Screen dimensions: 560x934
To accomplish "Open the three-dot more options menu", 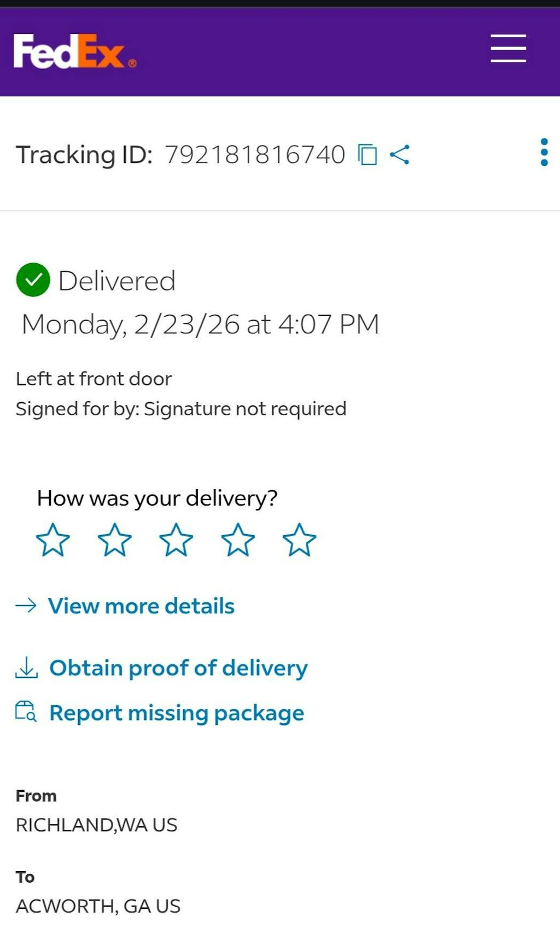I will (x=544, y=152).
